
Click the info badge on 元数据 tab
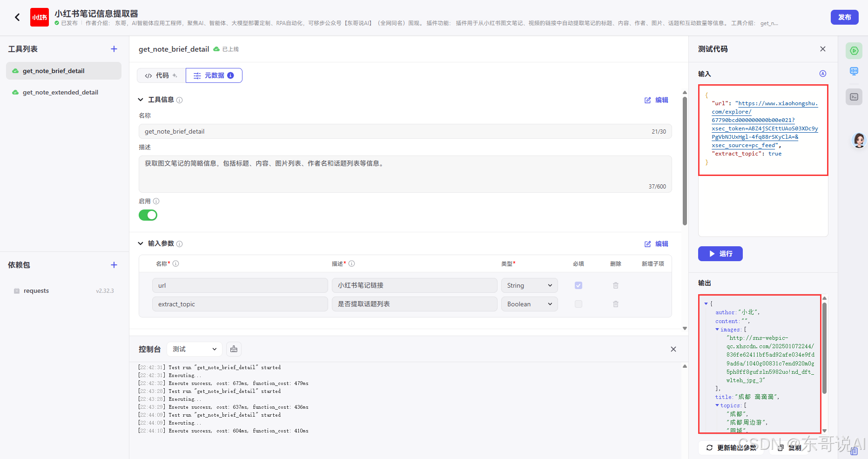tap(230, 75)
